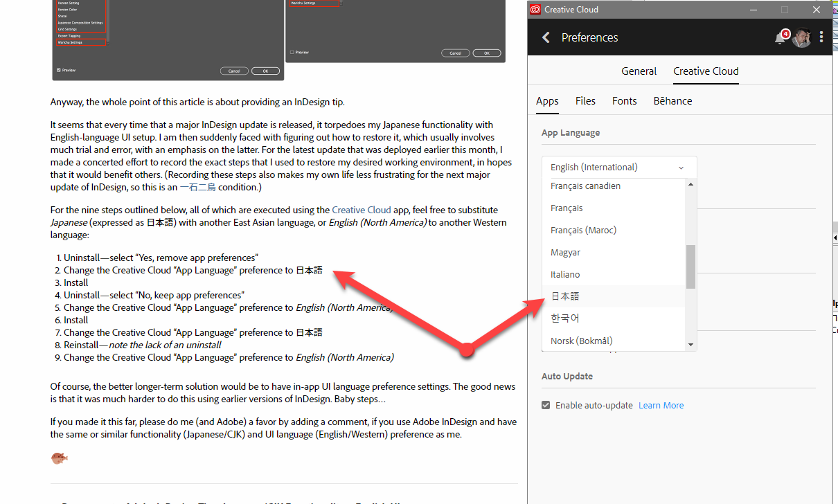Select the Behance sub-tab
The image size is (838, 504).
pos(672,100)
